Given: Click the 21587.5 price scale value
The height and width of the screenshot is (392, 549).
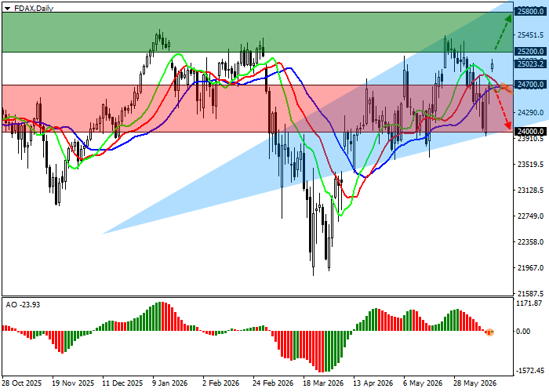Looking at the screenshot, I should pyautogui.click(x=530, y=293).
